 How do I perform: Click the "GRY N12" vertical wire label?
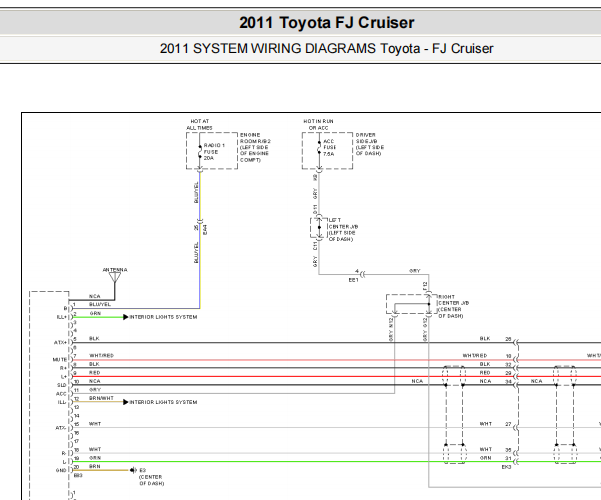pos(391,329)
